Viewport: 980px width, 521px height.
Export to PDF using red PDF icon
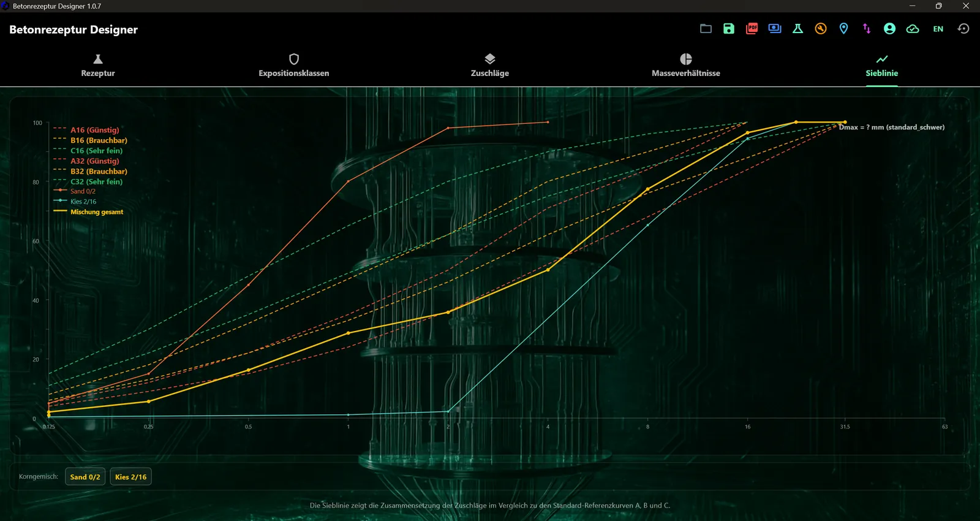[752, 29]
